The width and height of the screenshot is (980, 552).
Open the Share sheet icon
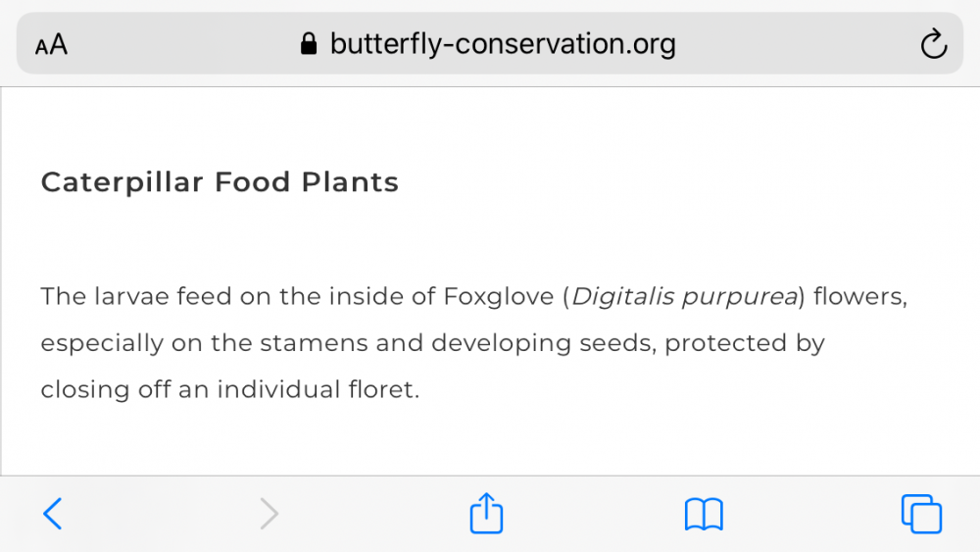point(486,513)
